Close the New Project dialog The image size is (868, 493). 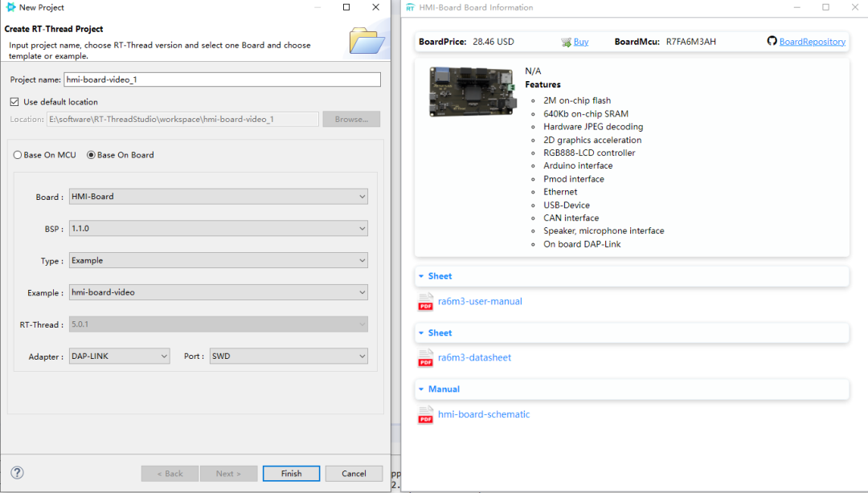(x=376, y=7)
